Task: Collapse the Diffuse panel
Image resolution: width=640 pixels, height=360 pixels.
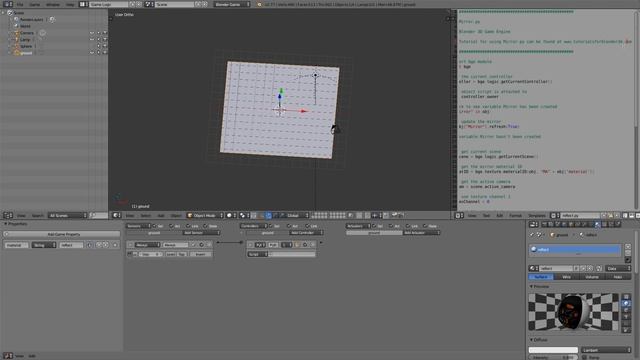Action: (531, 340)
